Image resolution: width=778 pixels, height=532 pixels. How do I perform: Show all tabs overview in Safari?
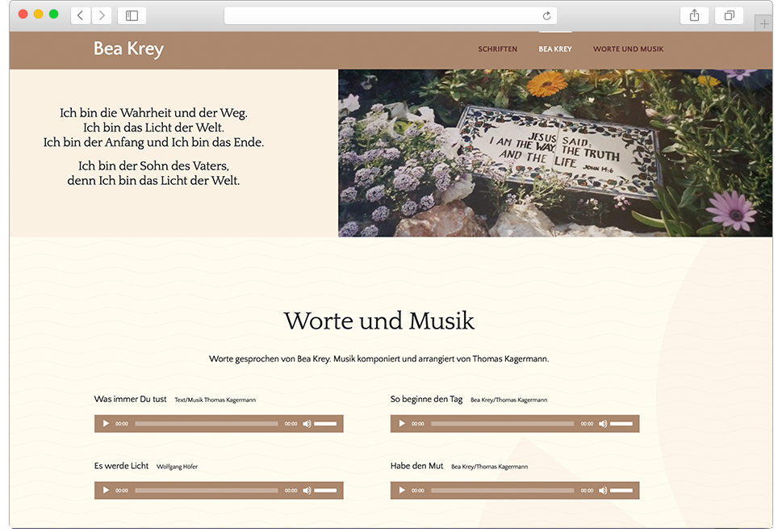point(729,15)
